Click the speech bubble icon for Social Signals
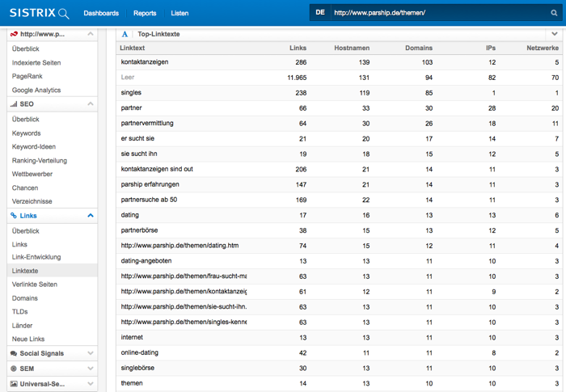566x392 pixels. [x=13, y=353]
